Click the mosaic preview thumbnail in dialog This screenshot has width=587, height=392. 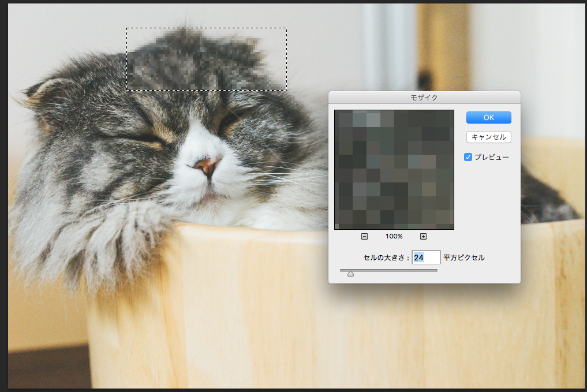(x=394, y=170)
